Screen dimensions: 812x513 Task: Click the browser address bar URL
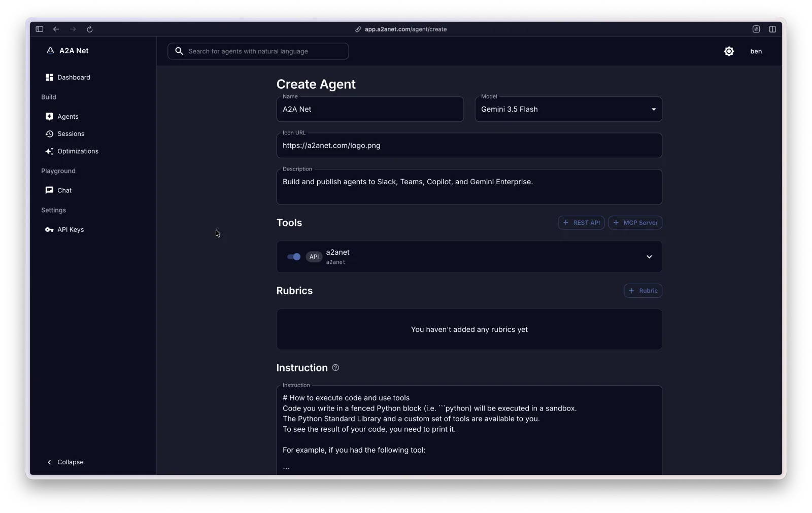[405, 29]
